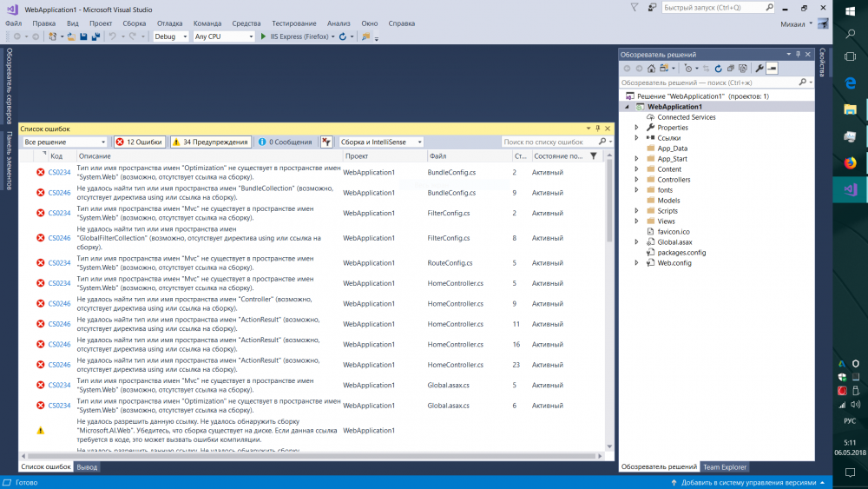Open Properties wrench icon in Solution Explorer

[x=759, y=68]
